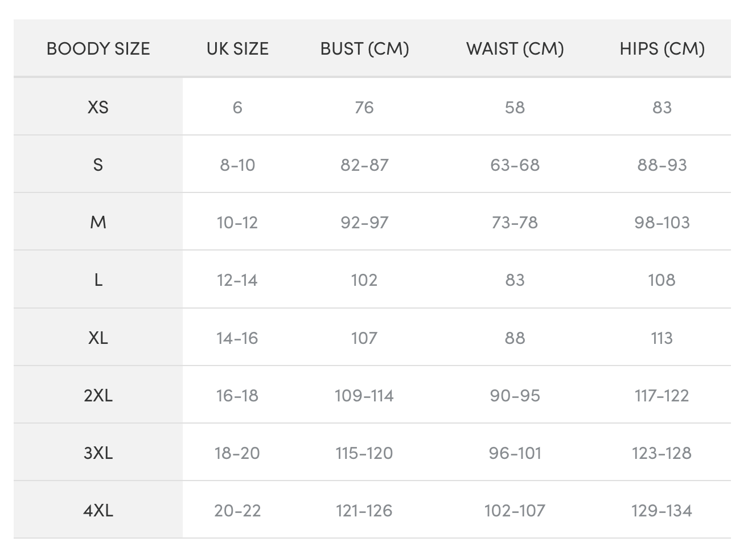This screenshot has width=756, height=550.
Task: Click the HIPS (CM) column header
Action: coord(661,49)
